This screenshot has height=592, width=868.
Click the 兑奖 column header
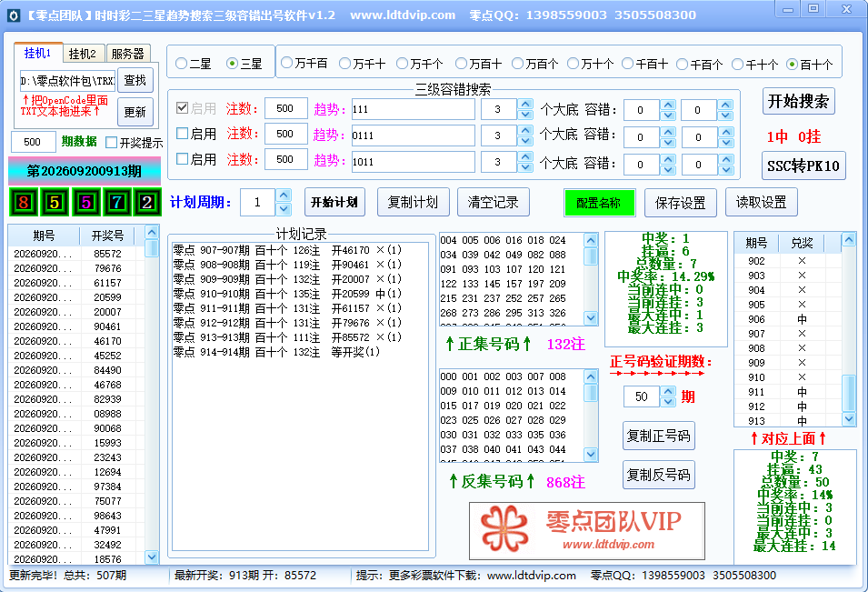click(802, 243)
